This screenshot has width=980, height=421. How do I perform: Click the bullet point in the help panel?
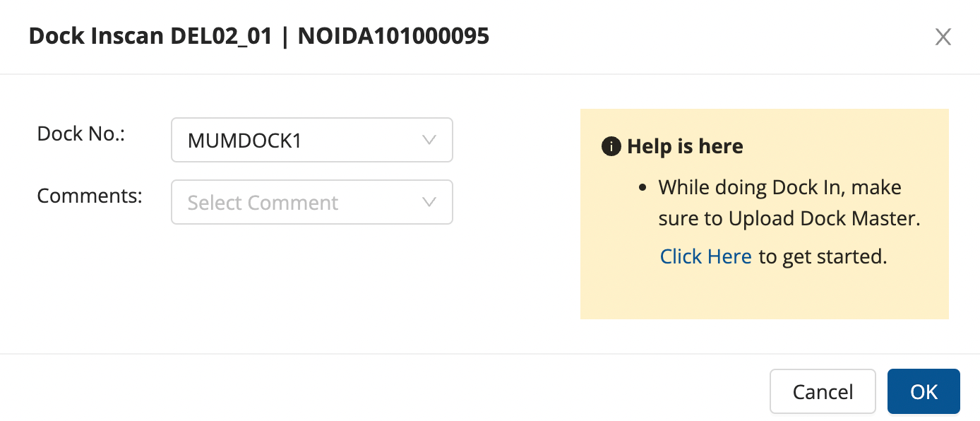click(642, 188)
